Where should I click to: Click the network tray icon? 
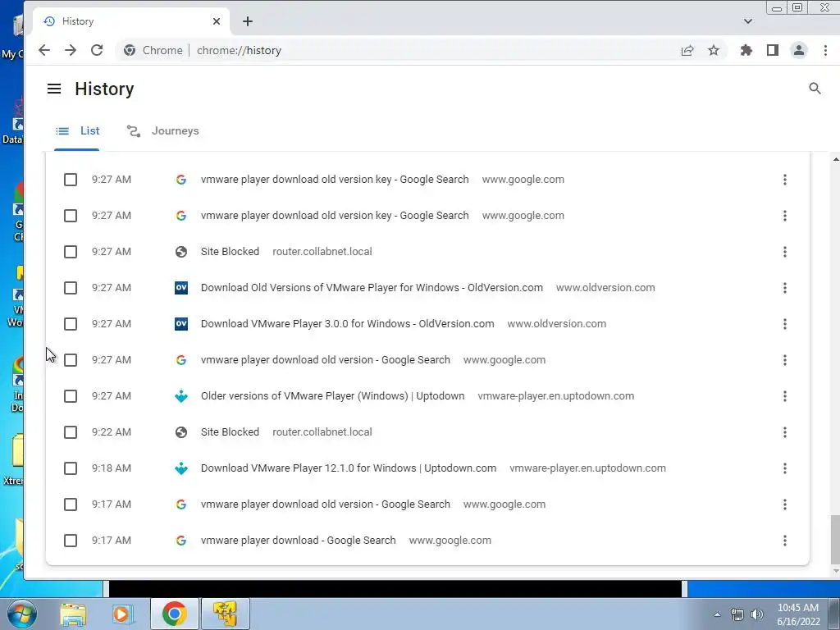[x=737, y=614]
